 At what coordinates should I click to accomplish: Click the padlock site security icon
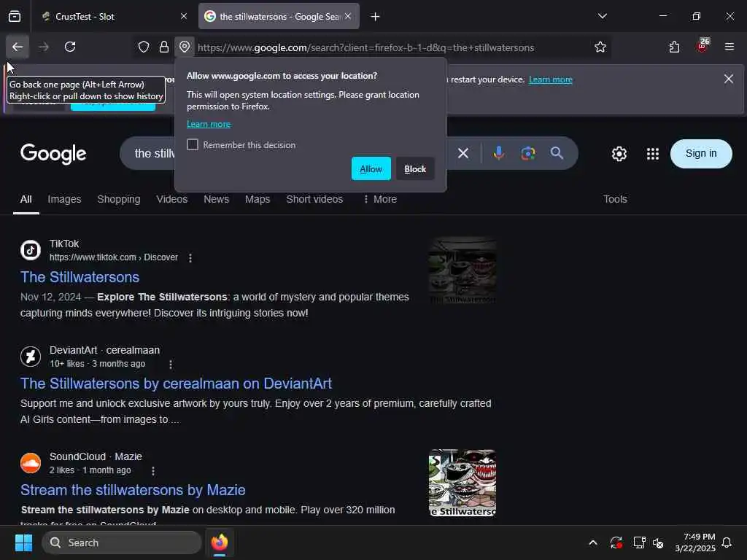click(164, 47)
